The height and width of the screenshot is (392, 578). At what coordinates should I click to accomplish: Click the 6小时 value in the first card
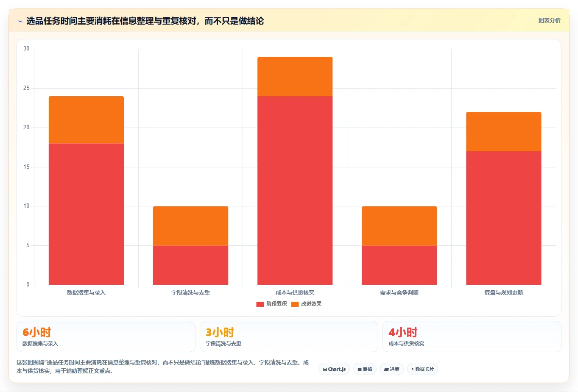click(37, 332)
